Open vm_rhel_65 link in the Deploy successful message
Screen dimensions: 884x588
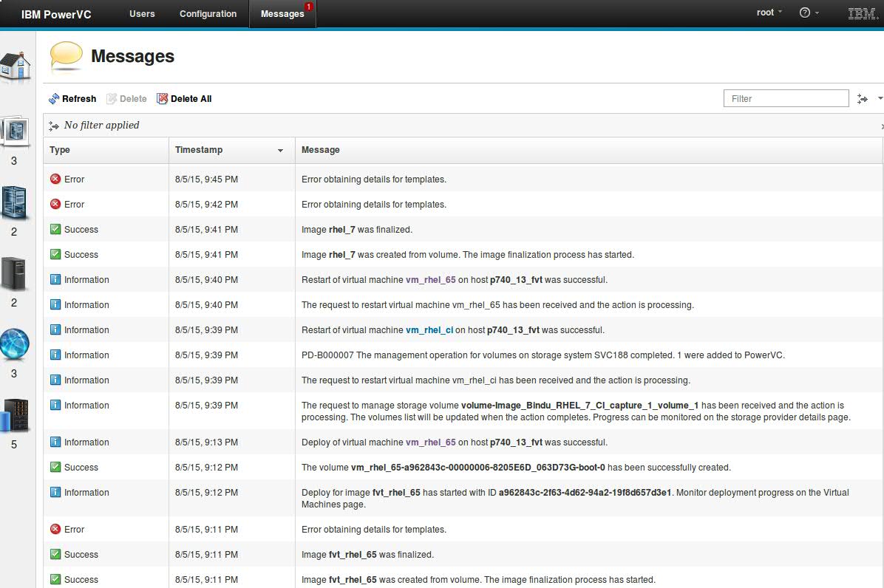[431, 442]
